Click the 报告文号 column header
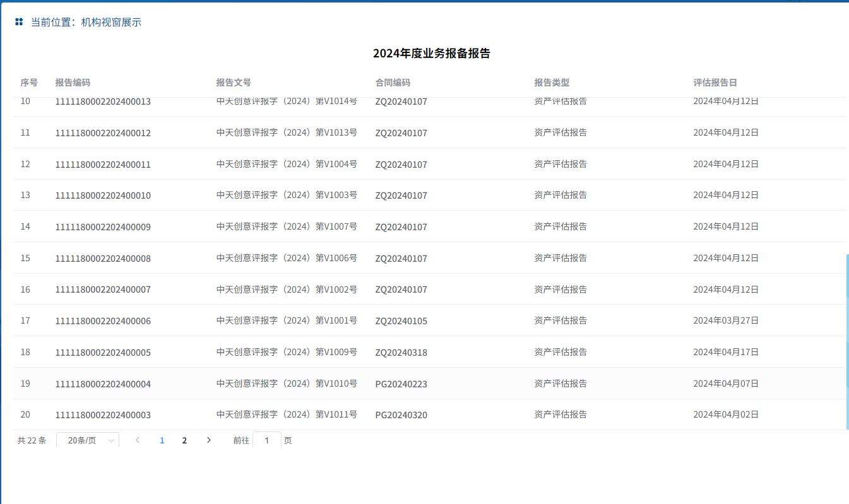849x504 pixels. click(234, 83)
